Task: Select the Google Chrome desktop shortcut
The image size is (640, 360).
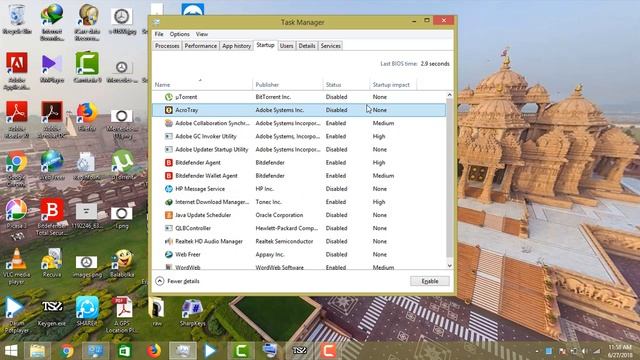Action: [x=16, y=170]
